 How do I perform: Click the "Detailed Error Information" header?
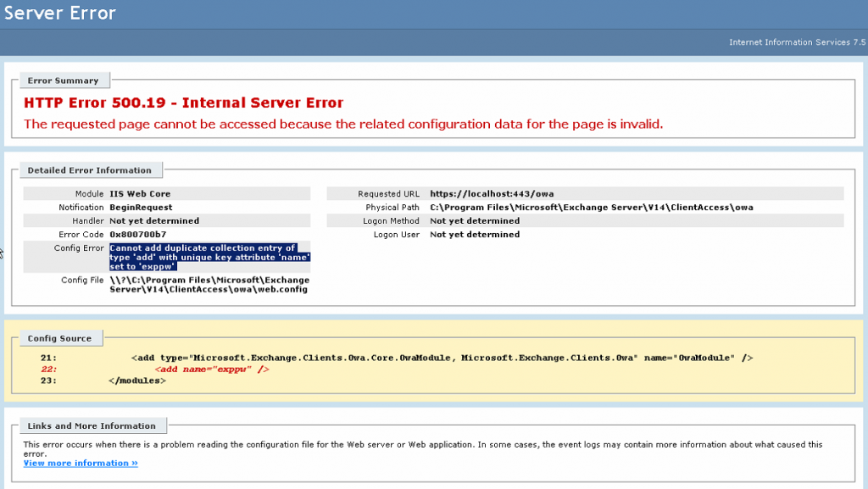[91, 169]
